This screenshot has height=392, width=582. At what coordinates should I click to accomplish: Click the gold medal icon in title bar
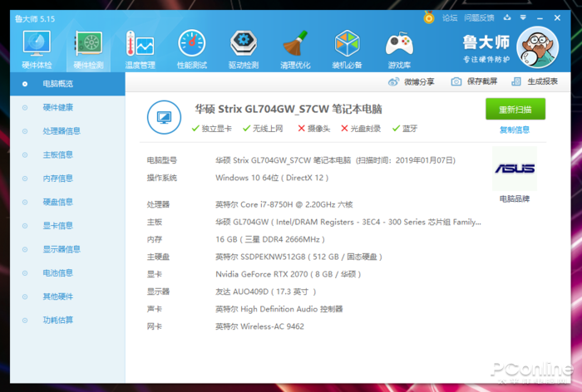[429, 17]
